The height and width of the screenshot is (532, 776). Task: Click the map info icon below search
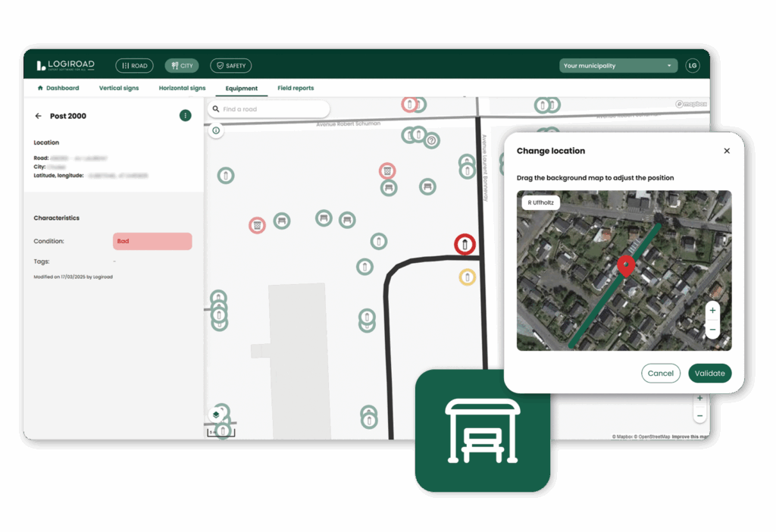[x=216, y=131]
